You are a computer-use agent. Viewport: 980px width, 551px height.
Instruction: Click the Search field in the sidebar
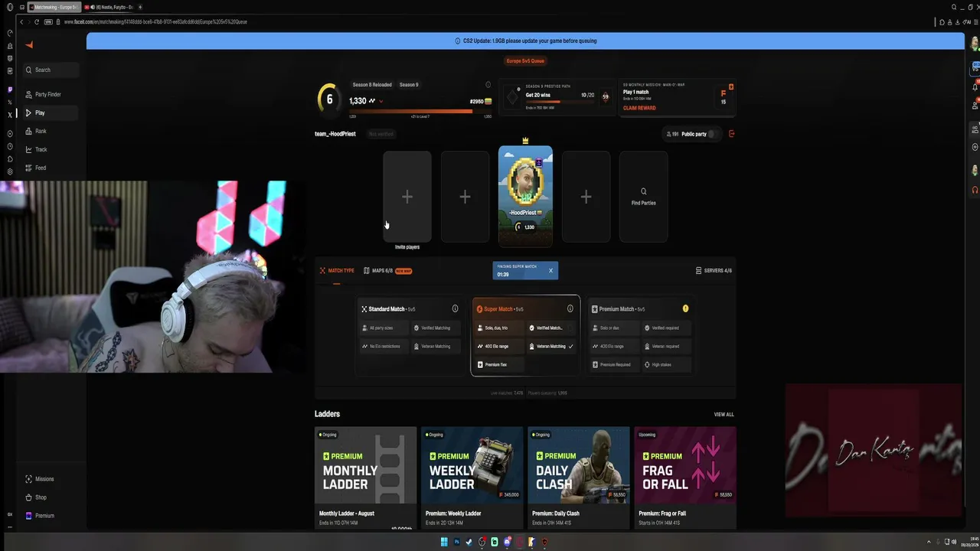coord(51,70)
